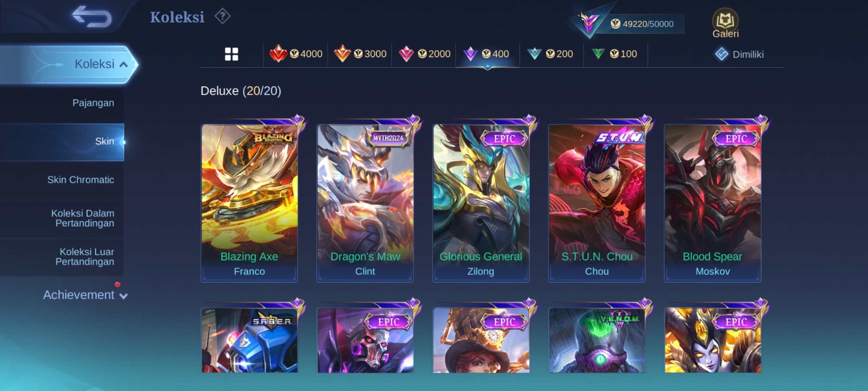
Task: Select the 100 points green gem filter
Action: pyautogui.click(x=614, y=54)
